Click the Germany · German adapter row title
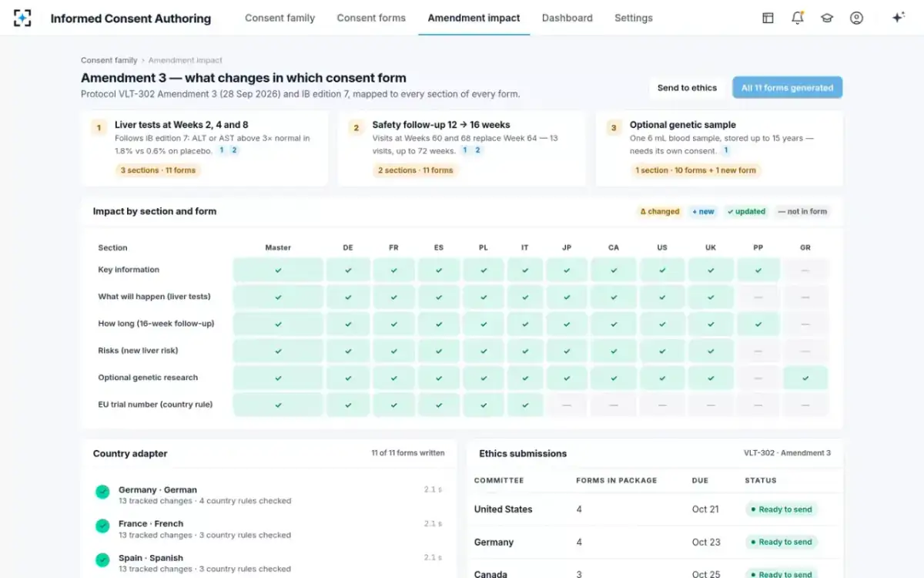 click(x=158, y=490)
